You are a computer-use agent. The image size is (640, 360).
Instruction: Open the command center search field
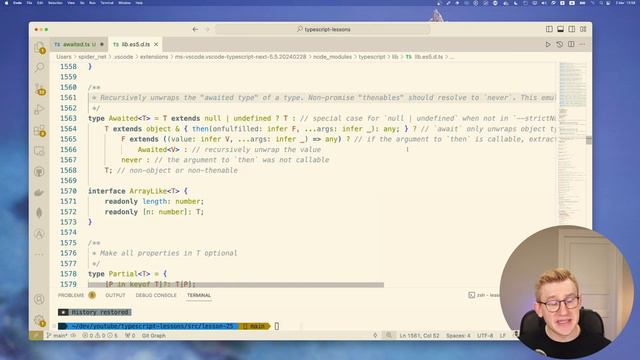pos(322,29)
